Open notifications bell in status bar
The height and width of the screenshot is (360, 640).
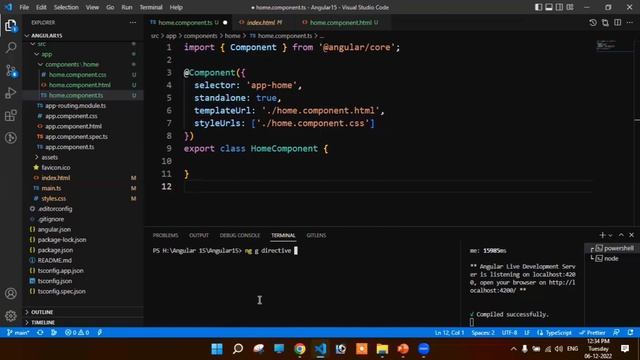click(x=630, y=333)
